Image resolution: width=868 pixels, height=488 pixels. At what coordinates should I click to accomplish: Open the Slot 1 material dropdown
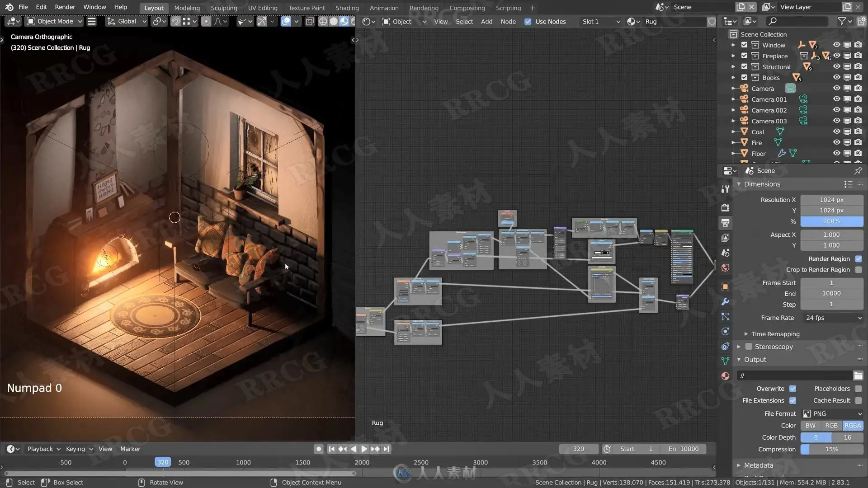(600, 22)
